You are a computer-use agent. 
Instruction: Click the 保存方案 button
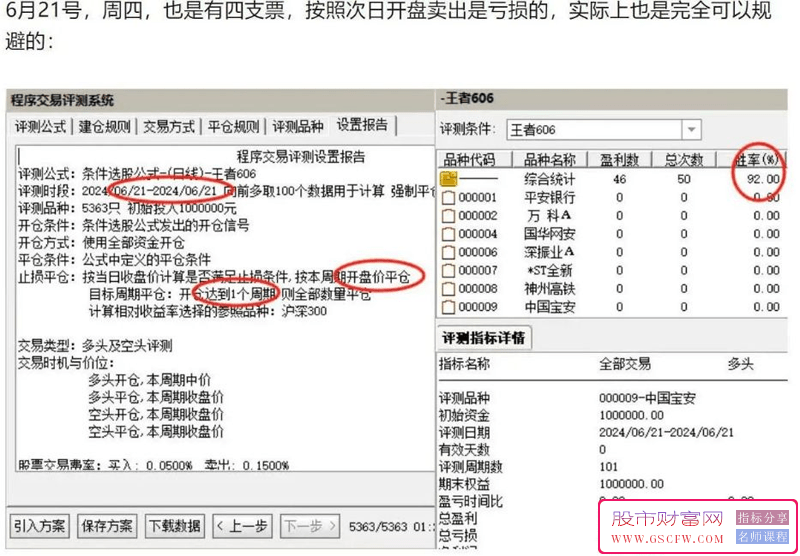coord(107,526)
